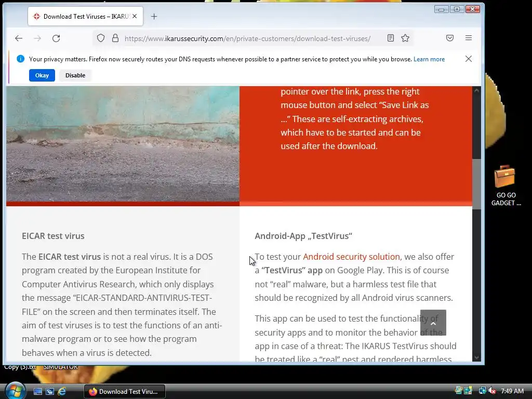
Task: Open the Learn more link
Action: tap(429, 59)
